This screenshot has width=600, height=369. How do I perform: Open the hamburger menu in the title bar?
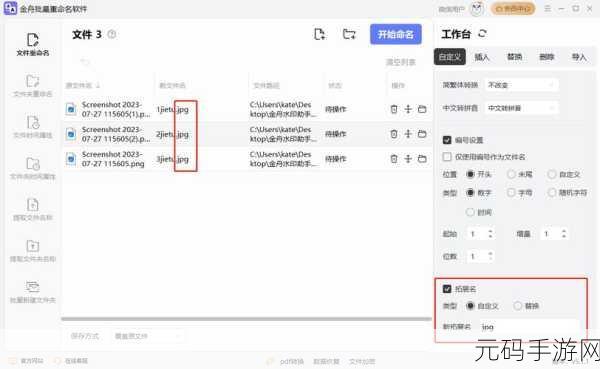click(x=548, y=8)
